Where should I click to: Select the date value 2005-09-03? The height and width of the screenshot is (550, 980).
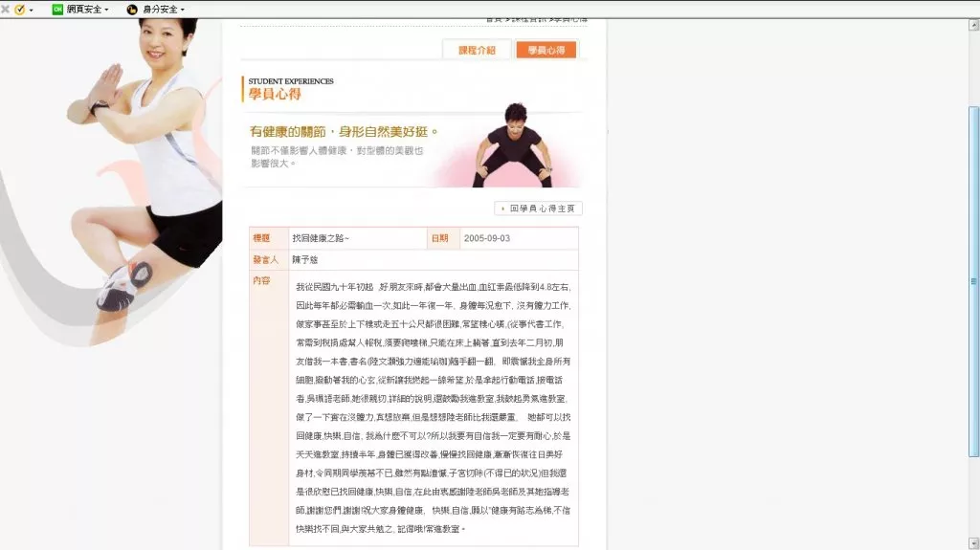click(487, 238)
